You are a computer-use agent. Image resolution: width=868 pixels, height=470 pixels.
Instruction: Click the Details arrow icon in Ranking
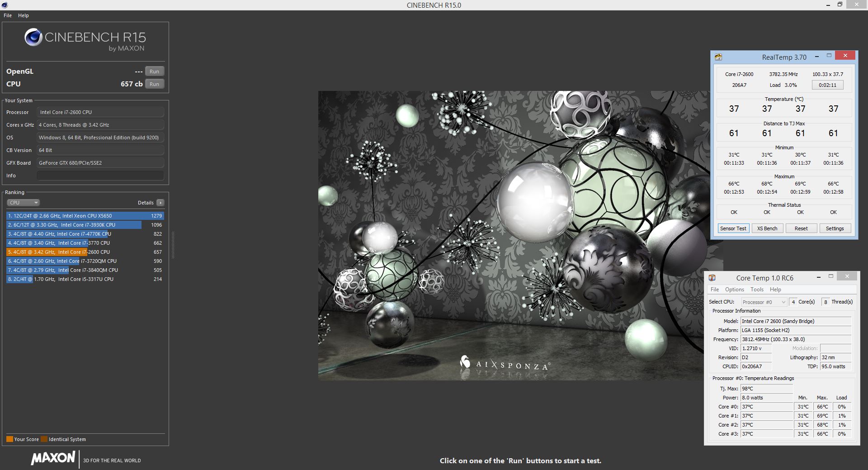160,203
